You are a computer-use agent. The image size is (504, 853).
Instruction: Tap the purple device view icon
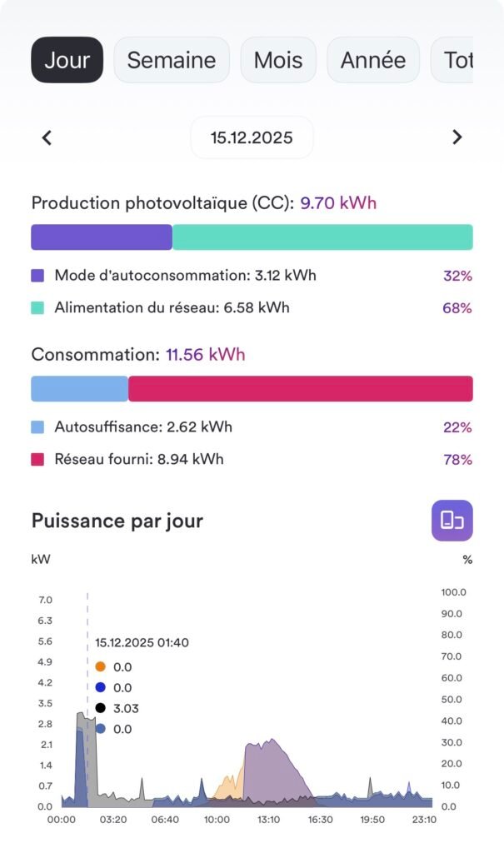452,521
